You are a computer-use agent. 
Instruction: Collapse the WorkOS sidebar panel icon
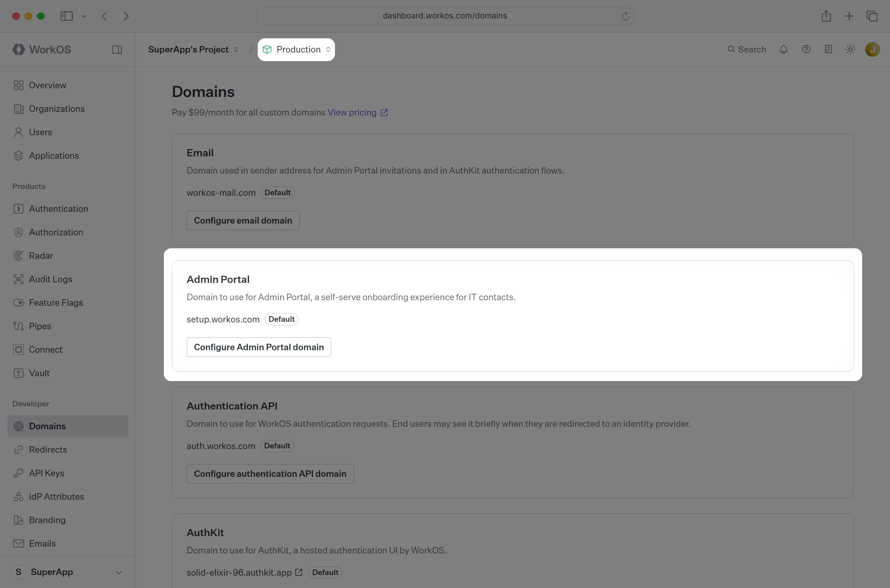(x=117, y=49)
